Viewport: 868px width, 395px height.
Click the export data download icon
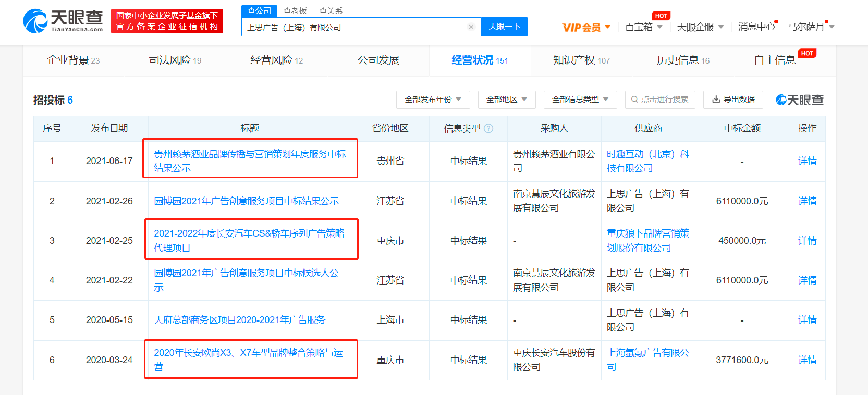(716, 100)
